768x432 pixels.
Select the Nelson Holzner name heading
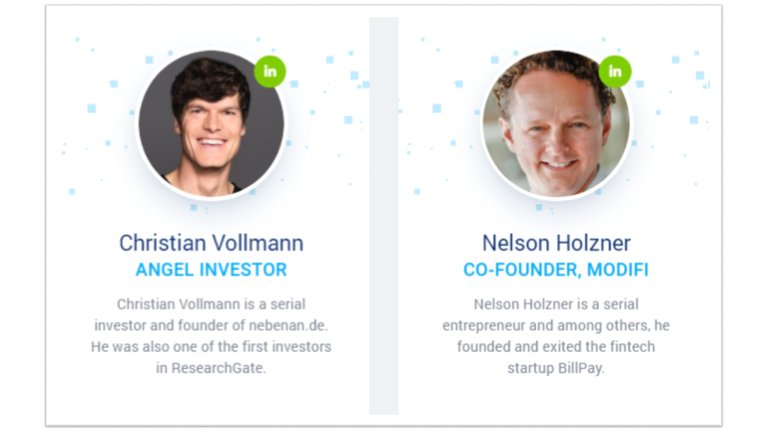[556, 243]
